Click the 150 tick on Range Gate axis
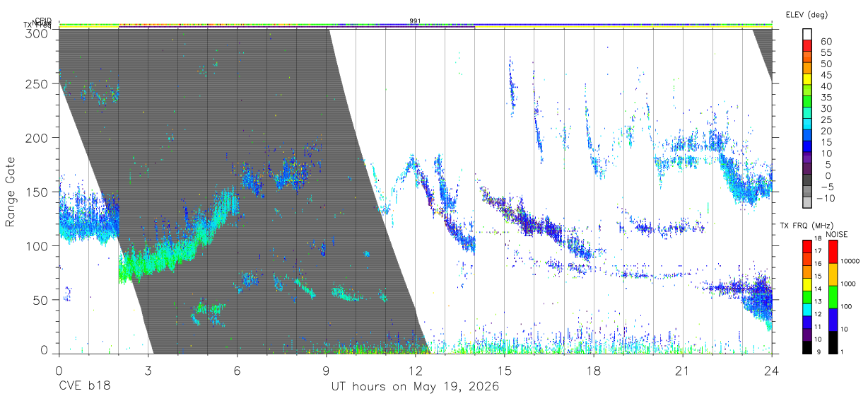Viewport: 868px width, 401px height. click(37, 192)
